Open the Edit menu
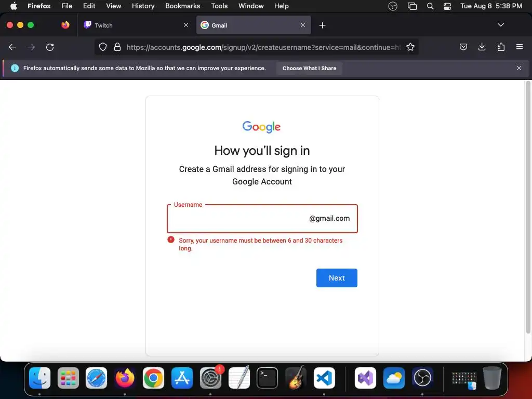The height and width of the screenshot is (399, 532). (x=89, y=6)
